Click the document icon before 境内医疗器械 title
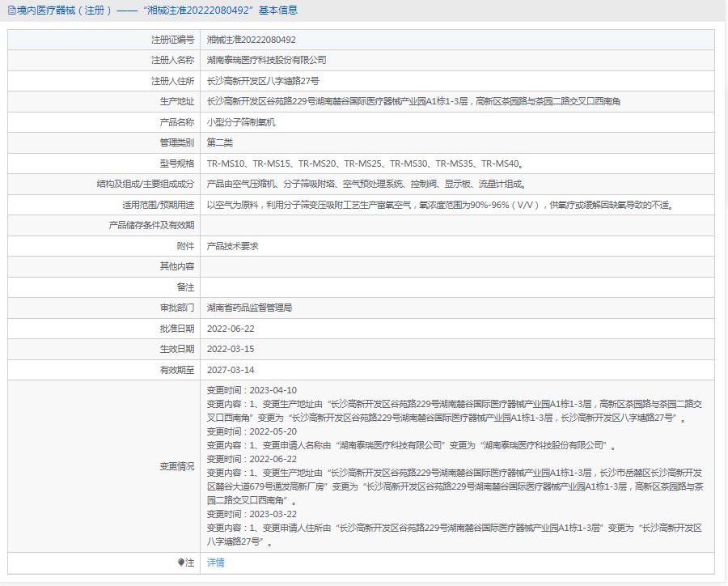The image size is (728, 586). click(11, 11)
